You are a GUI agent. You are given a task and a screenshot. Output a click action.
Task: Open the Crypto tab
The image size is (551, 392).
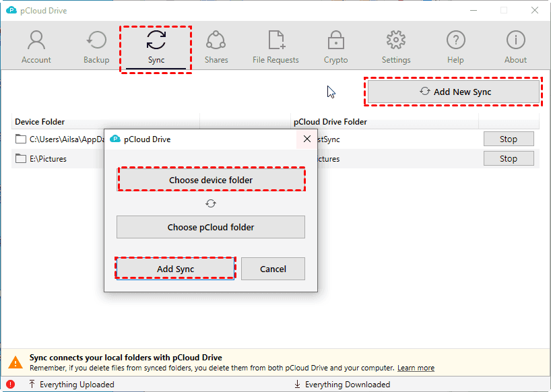click(x=336, y=47)
